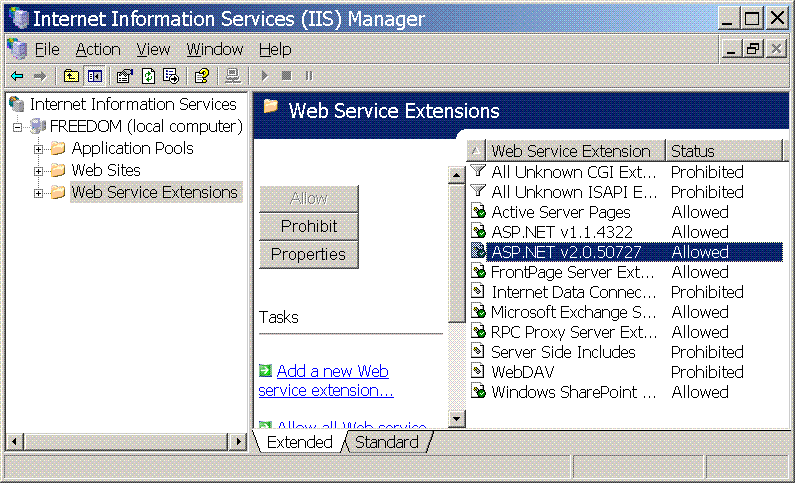Click the Active Server Pages allowed icon
This screenshot has height=483, width=795.
478,211
